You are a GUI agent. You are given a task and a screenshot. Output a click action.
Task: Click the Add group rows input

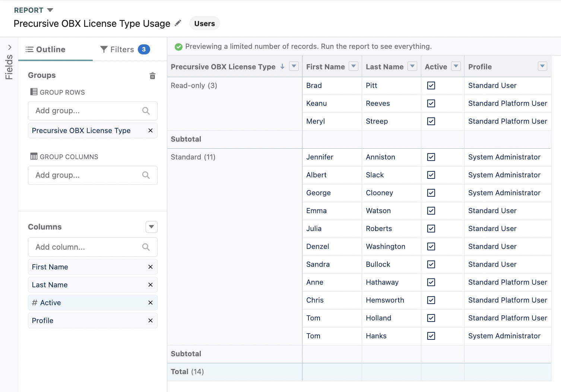[x=93, y=111]
